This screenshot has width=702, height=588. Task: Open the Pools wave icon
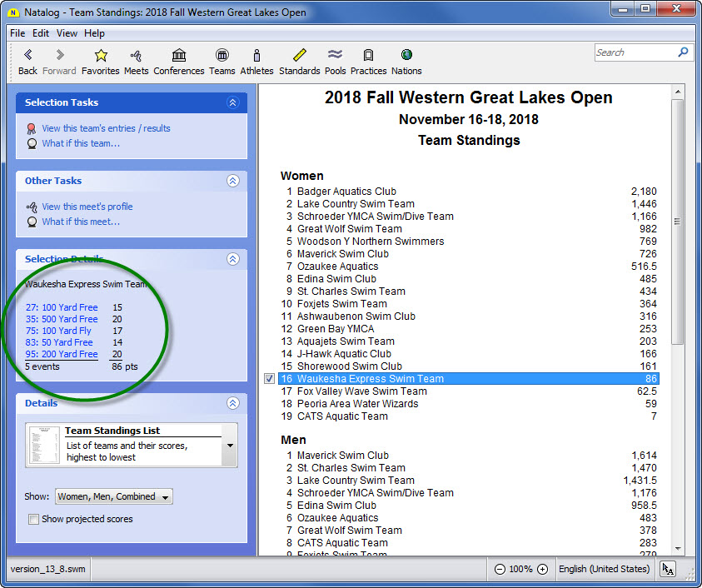335,56
